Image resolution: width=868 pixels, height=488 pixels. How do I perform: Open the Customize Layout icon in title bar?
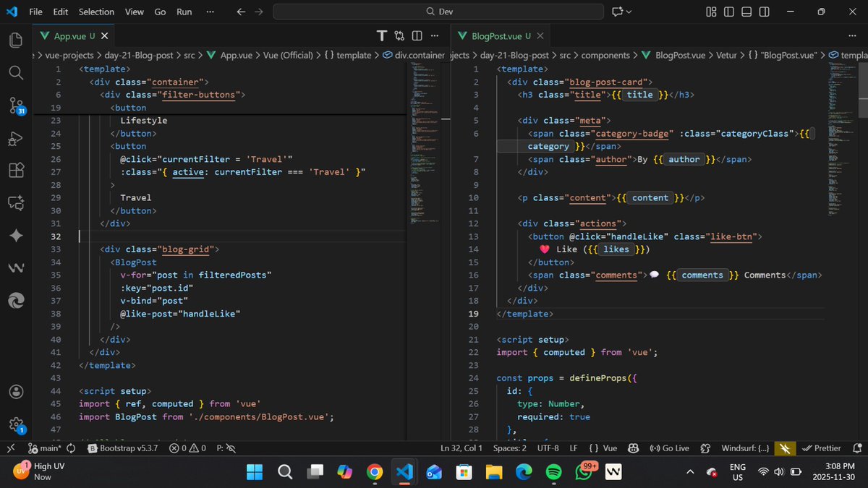(711, 12)
